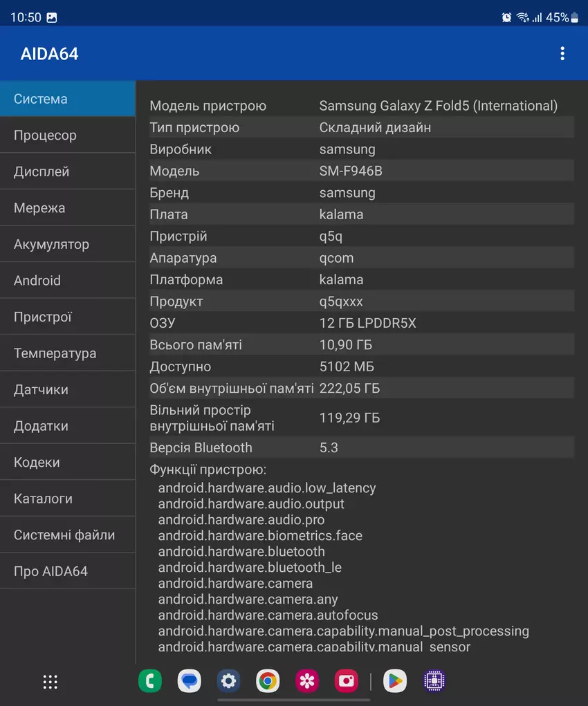This screenshot has width=588, height=706.
Task: Launch Chrome browser from the taskbar
Action: (x=268, y=682)
